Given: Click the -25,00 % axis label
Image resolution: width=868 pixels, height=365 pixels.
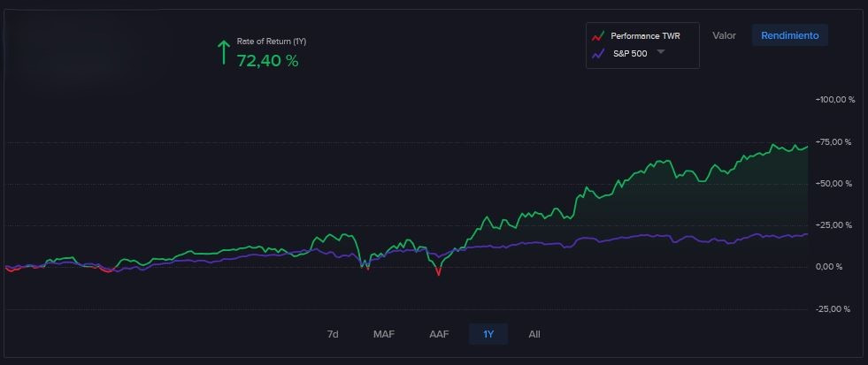Looking at the screenshot, I should pos(836,309).
